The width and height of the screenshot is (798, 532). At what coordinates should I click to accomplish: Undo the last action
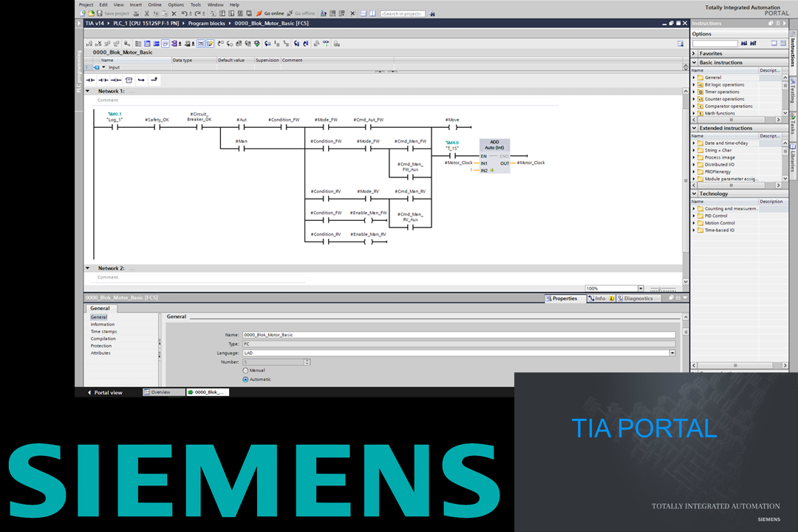(x=184, y=14)
